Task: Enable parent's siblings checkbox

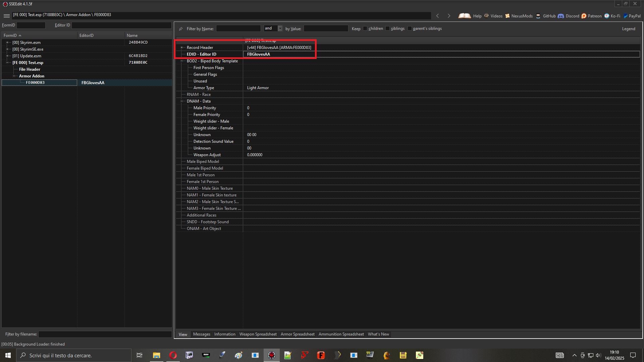Action: click(x=410, y=28)
